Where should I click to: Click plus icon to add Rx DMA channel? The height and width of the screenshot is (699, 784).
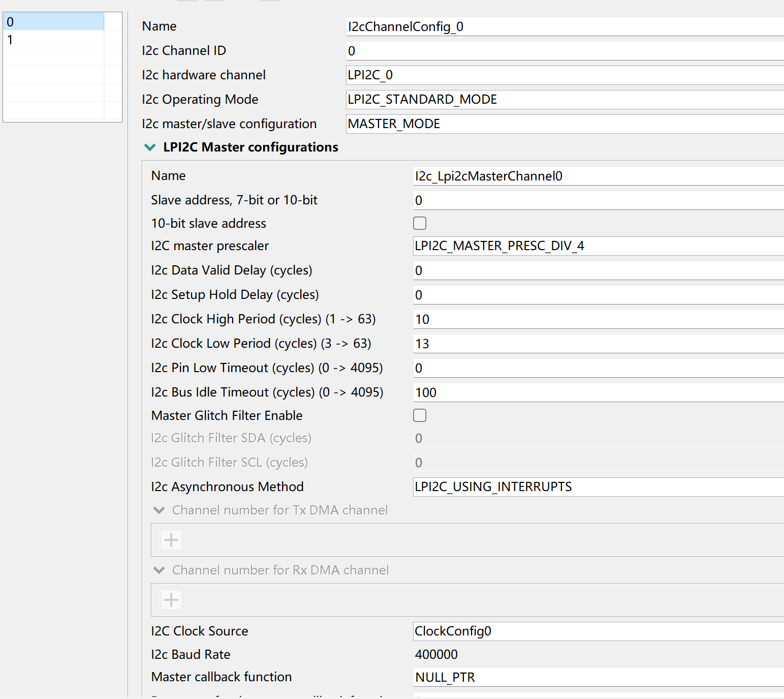coord(171,600)
